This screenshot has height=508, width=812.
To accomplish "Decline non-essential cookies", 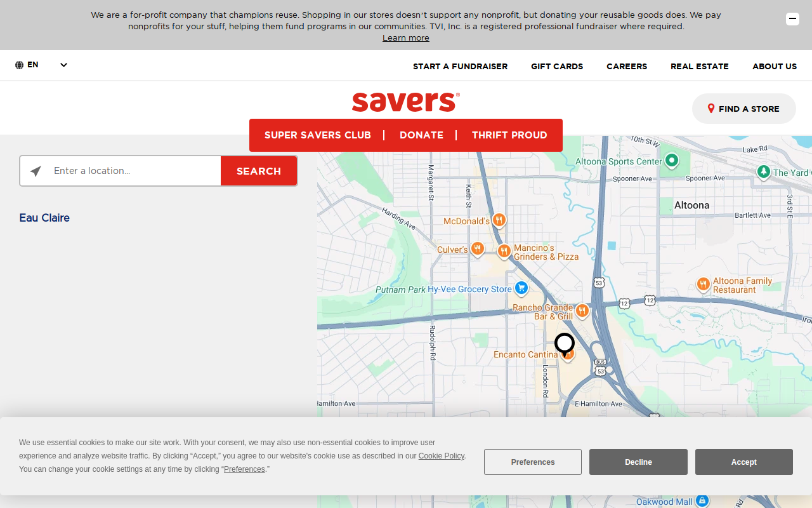I will (x=638, y=462).
